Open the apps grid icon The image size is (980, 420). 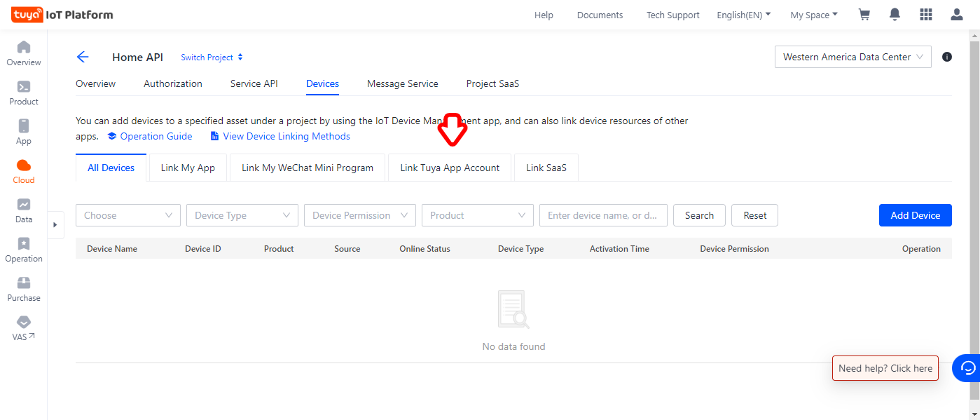pos(925,15)
